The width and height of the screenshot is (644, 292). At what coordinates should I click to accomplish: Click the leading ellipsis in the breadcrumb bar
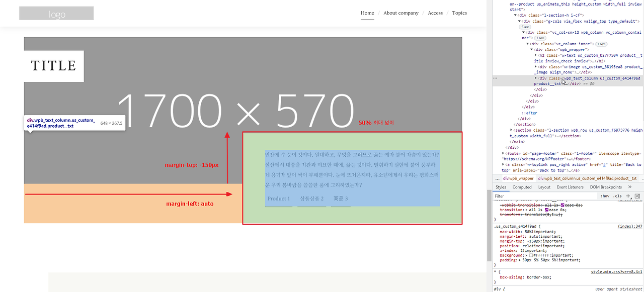tap(497, 178)
